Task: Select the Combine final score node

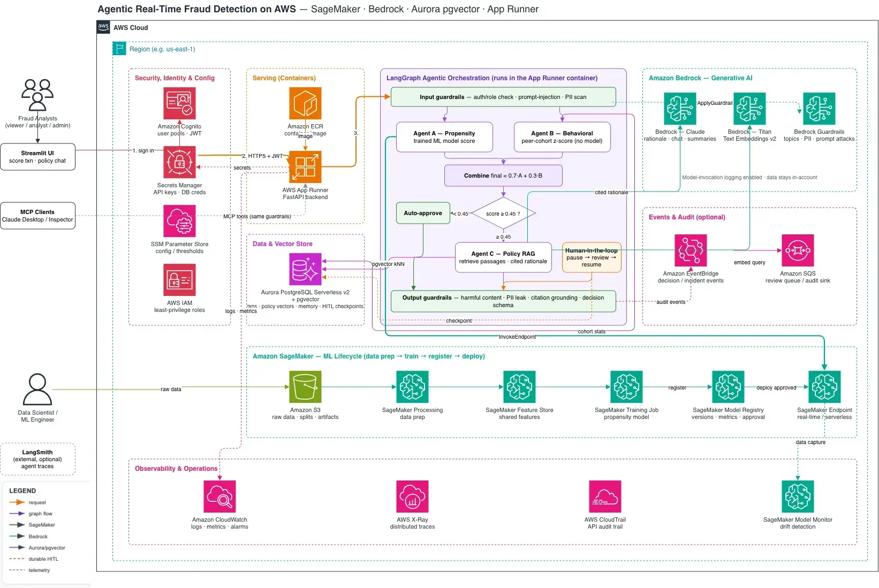Action: pos(503,175)
